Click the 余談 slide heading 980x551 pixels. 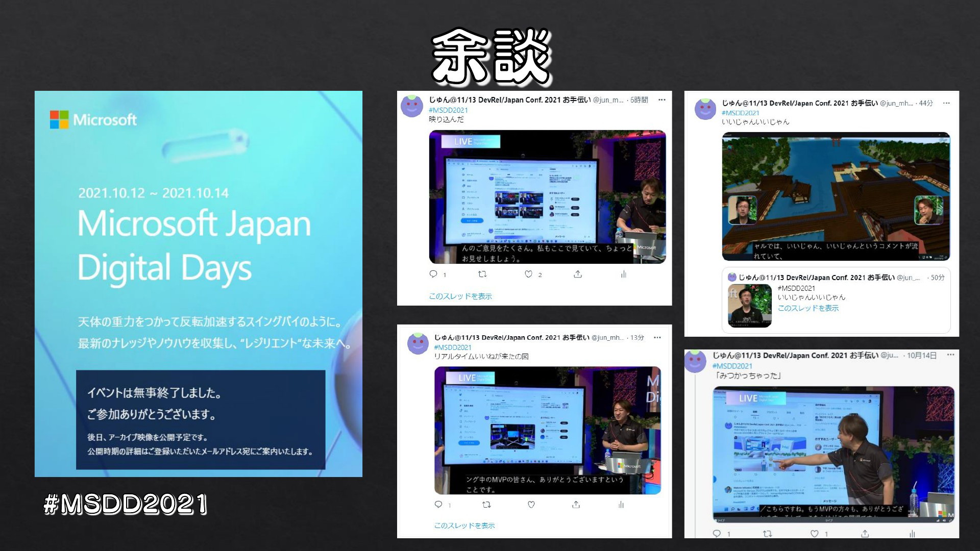[492, 56]
